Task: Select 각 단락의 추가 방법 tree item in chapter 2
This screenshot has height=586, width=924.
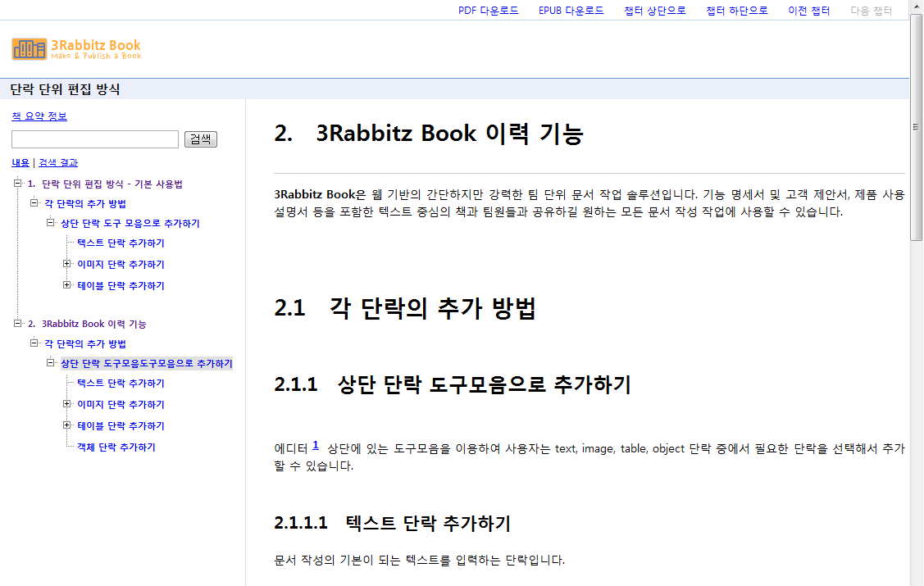Action: [x=85, y=343]
